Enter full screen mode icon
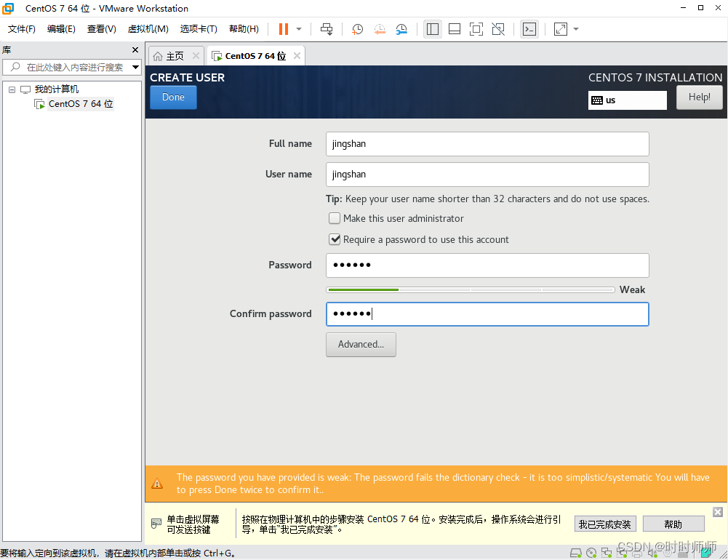The width and height of the screenshot is (728, 560). (x=476, y=29)
